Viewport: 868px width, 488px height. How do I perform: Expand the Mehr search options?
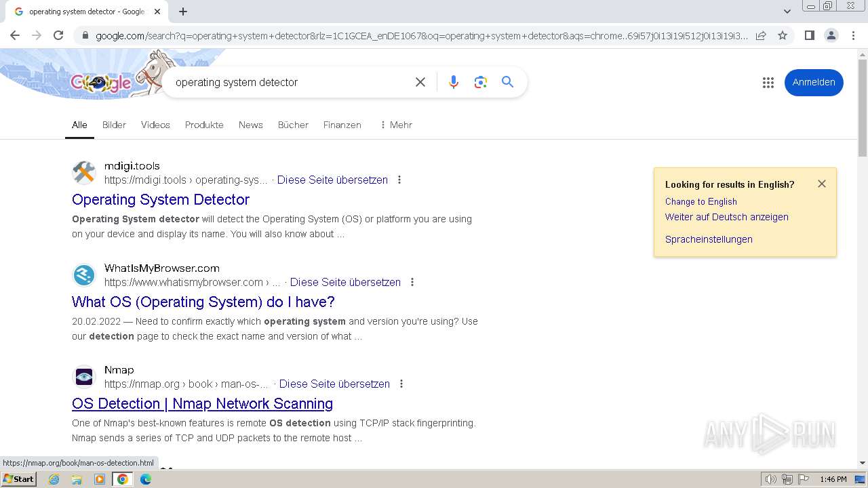(396, 125)
